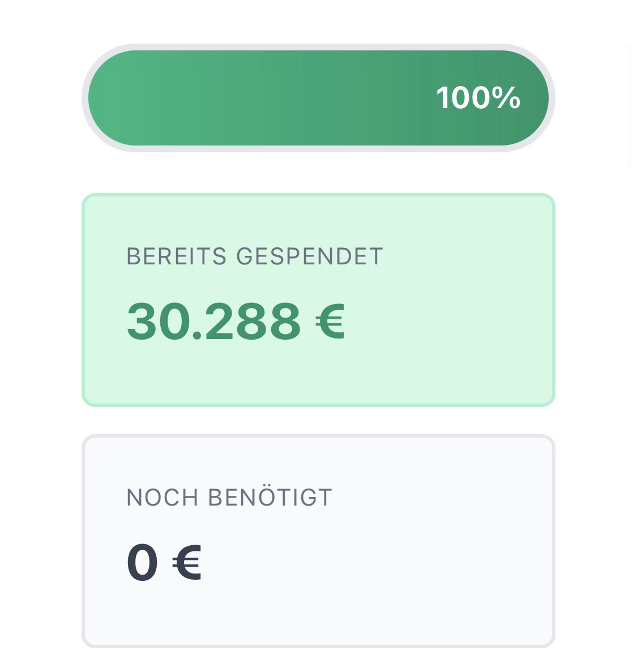Image resolution: width=637 pixels, height=672 pixels.
Task: Click the euro sign after 30.288
Action: (x=330, y=322)
